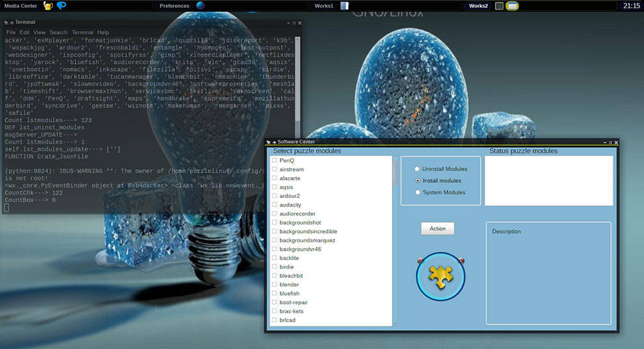Check the aqsis module checkbox

point(275,187)
